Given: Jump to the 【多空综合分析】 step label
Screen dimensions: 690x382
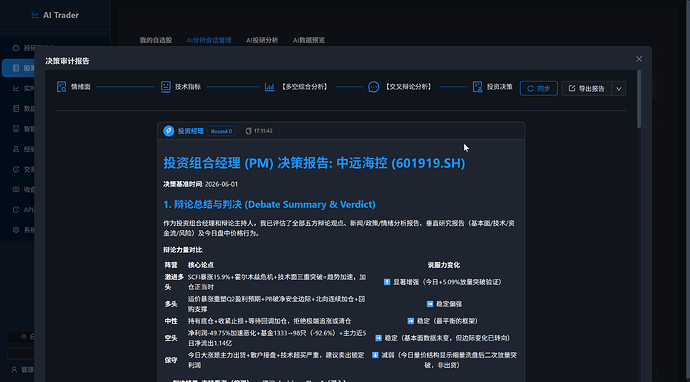Looking at the screenshot, I should [304, 87].
